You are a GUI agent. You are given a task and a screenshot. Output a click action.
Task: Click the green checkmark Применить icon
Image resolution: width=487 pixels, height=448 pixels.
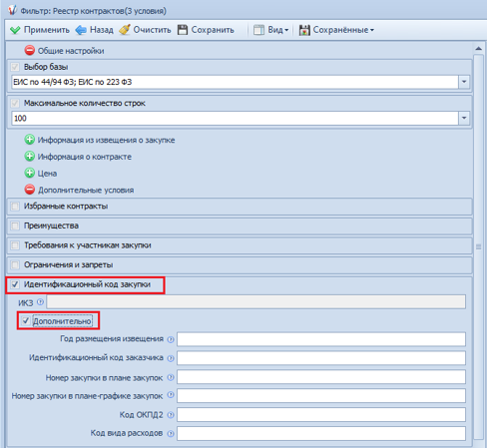tap(15, 30)
